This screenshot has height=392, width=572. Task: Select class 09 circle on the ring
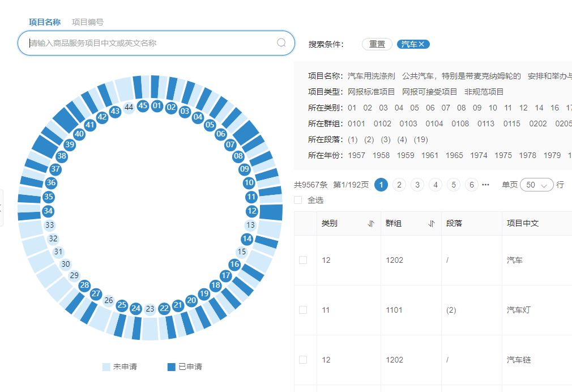[245, 169]
